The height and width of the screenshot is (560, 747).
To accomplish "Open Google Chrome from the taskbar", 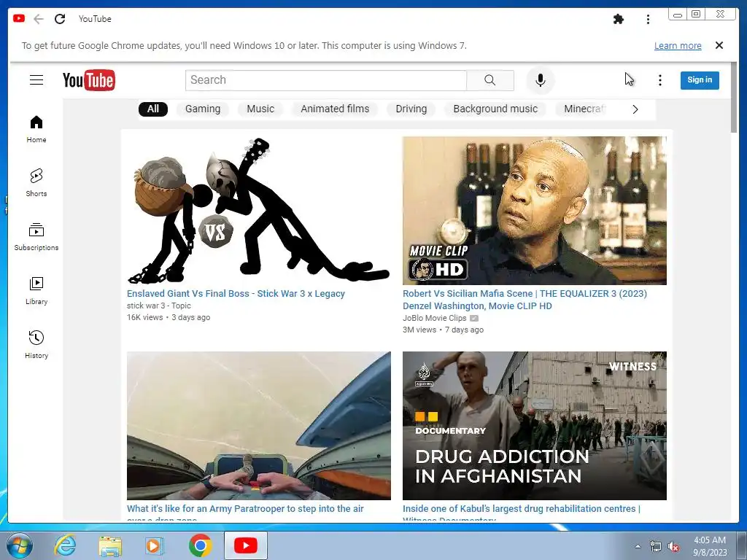I will (200, 545).
